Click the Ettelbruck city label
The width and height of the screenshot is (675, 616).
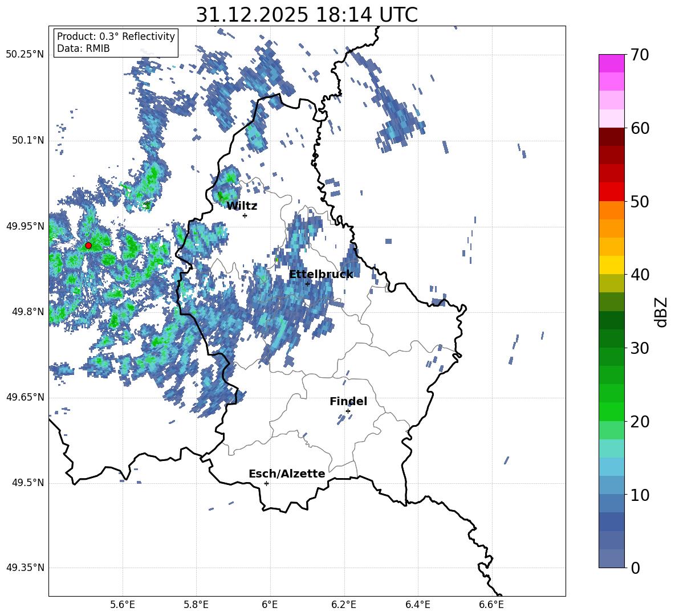321,275
